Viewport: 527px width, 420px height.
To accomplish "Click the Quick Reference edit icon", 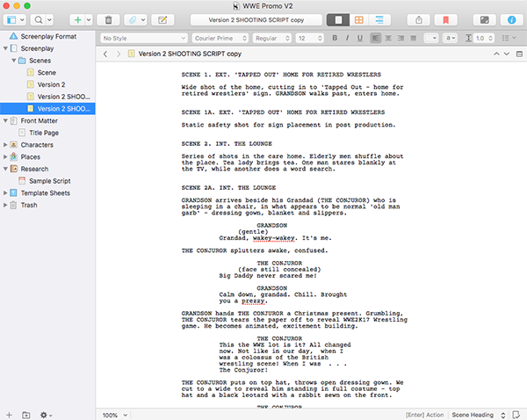I will [162, 20].
